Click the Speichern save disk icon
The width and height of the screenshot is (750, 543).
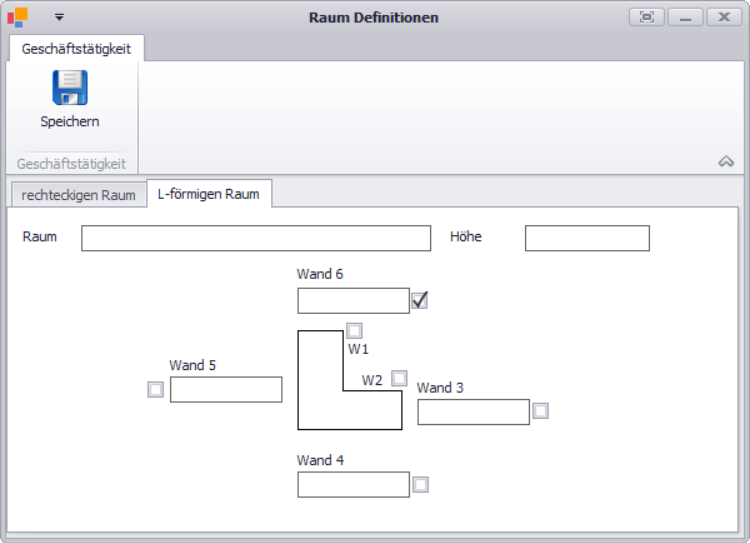click(x=70, y=88)
